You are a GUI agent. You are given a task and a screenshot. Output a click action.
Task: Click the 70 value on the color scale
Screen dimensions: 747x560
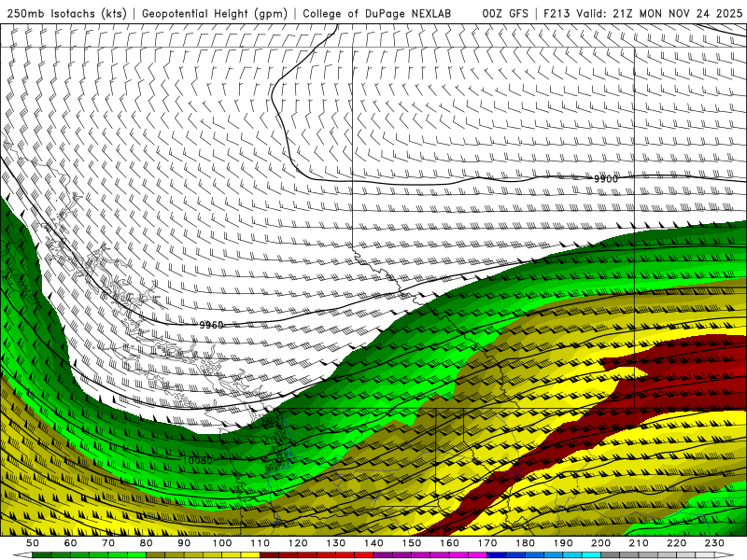[108, 543]
